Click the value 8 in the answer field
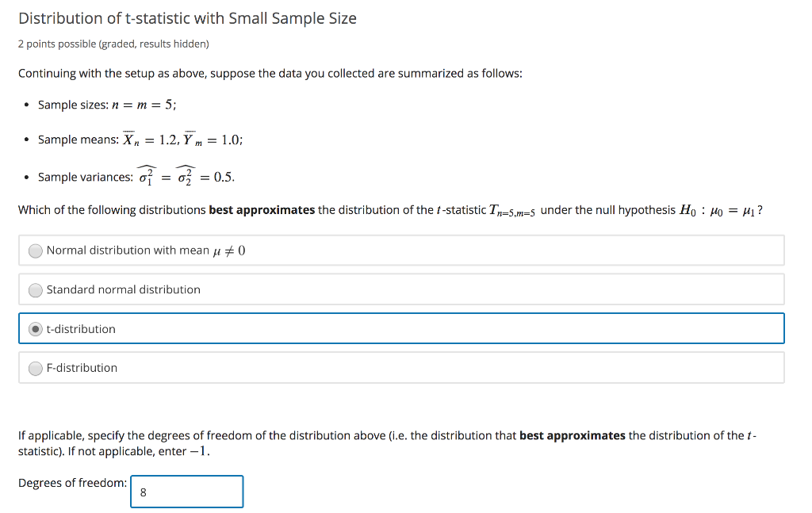 coord(143,492)
